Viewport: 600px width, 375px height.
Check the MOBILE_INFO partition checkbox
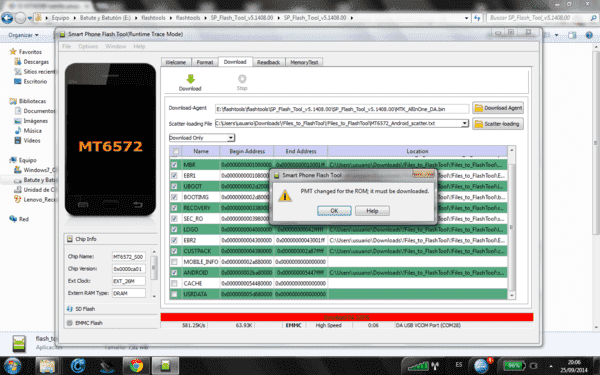[x=174, y=262]
